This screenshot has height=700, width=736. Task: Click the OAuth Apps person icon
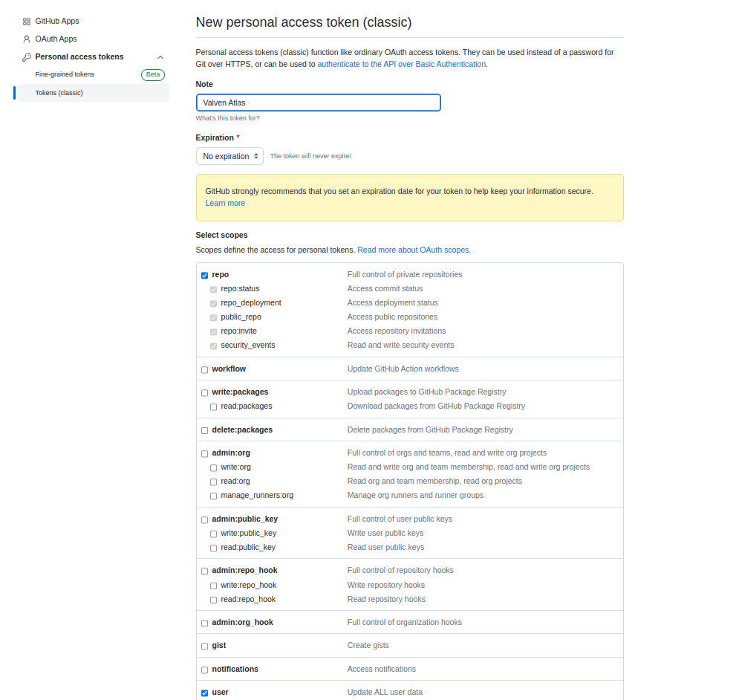click(27, 39)
